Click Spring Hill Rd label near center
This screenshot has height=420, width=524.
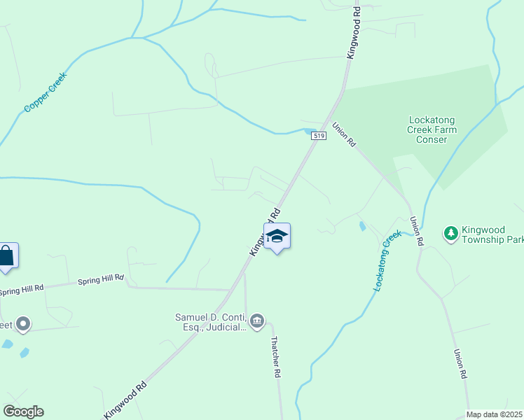click(101, 279)
